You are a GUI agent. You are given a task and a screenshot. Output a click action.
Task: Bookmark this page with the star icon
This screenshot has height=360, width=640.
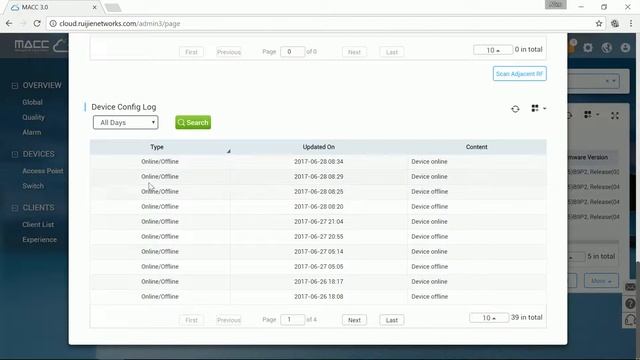tap(599, 24)
